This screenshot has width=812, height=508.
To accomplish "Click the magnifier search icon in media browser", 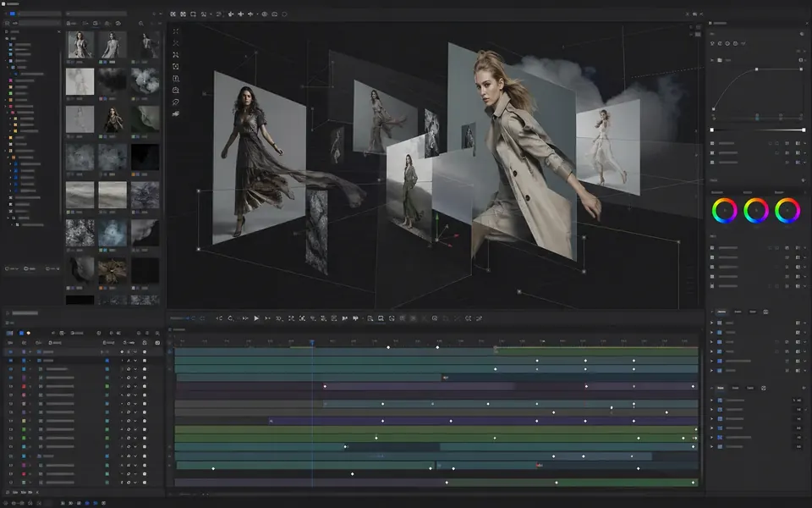I will pos(141,24).
